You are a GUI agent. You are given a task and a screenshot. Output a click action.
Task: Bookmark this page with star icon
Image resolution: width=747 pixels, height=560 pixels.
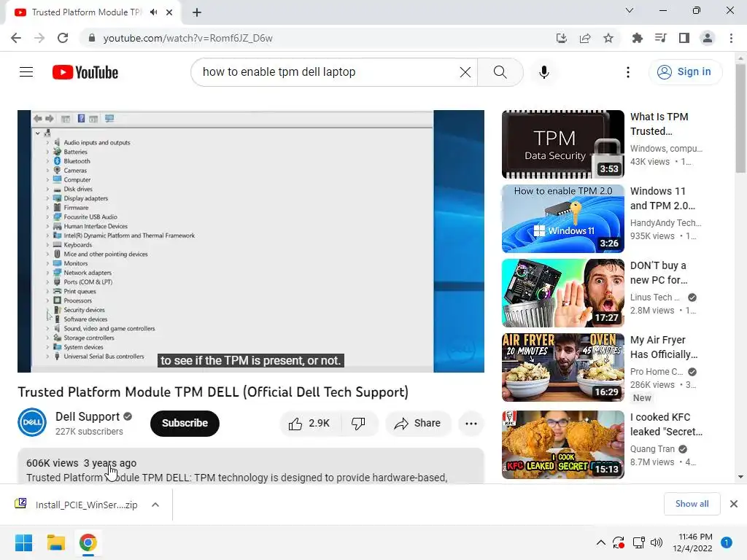608,38
